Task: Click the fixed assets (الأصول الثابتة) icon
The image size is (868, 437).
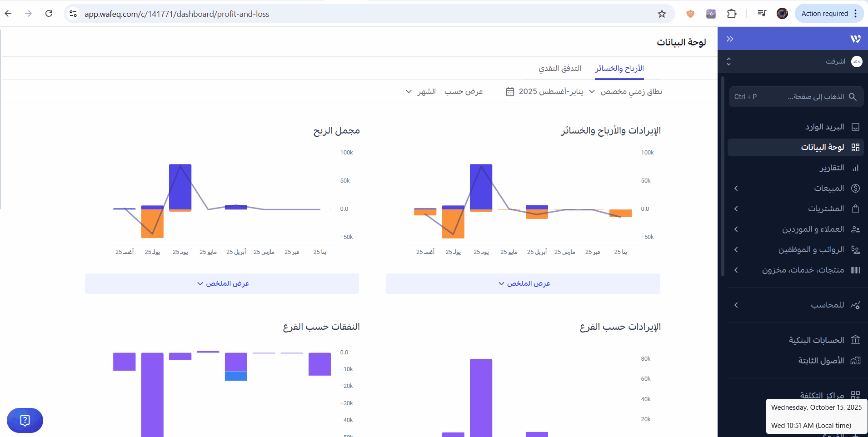Action: pos(855,361)
